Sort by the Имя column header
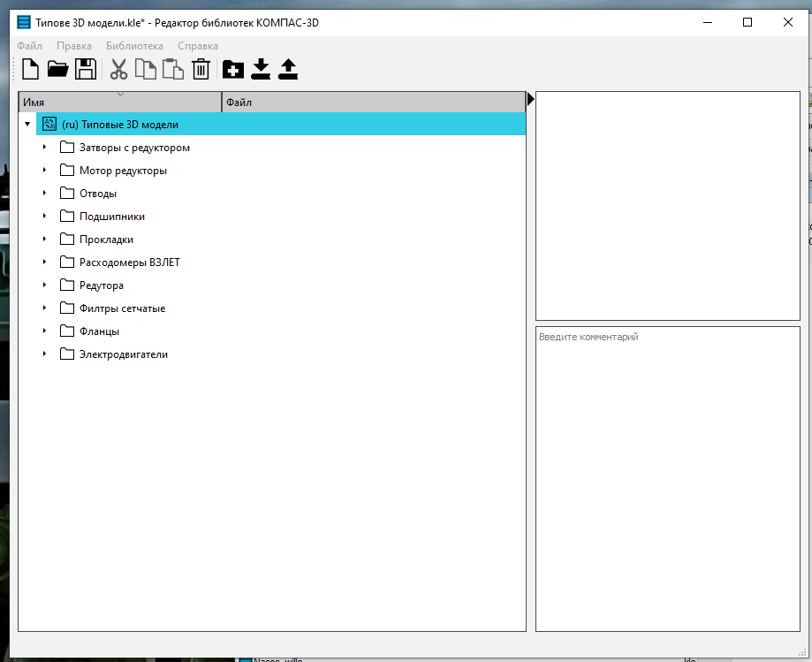 tap(120, 102)
